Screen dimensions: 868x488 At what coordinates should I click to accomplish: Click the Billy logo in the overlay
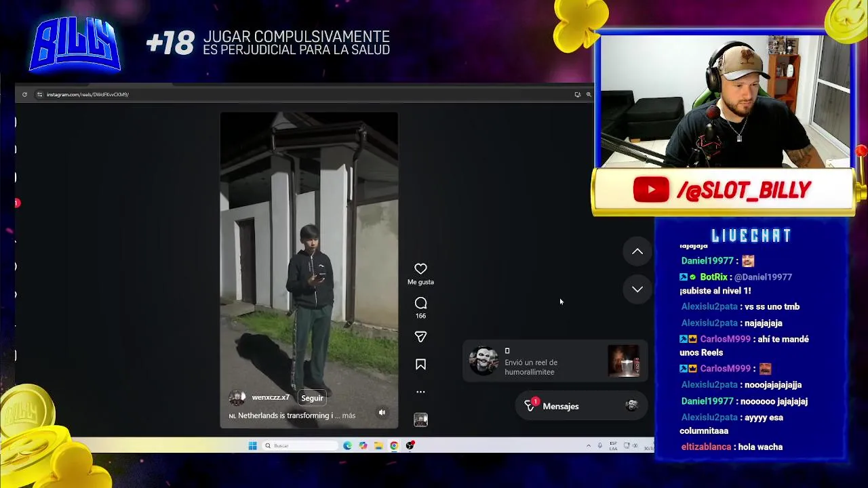point(75,45)
